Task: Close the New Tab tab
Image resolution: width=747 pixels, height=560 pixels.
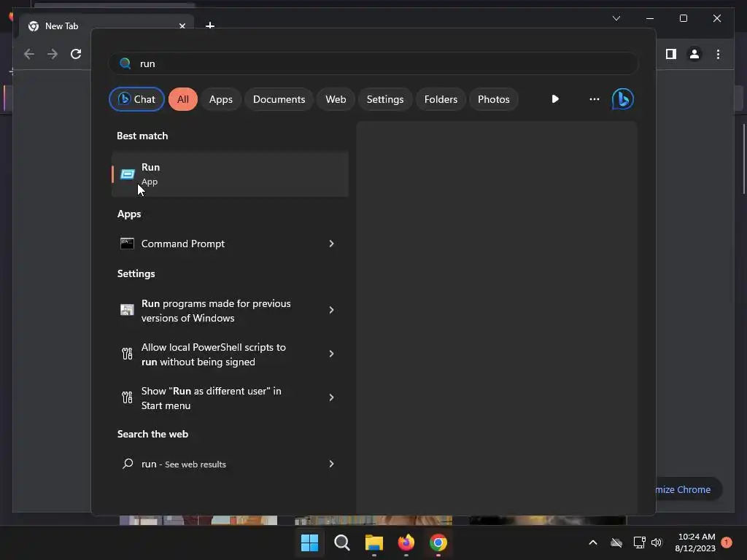Action: pos(182,26)
